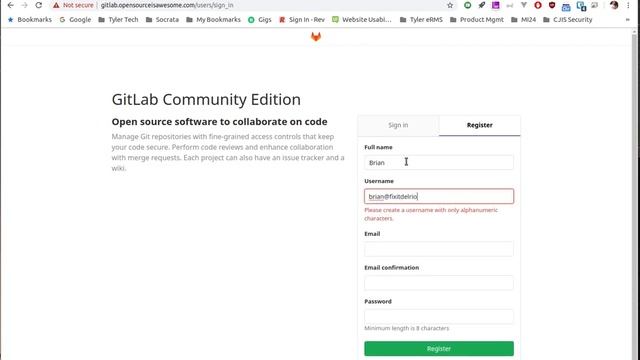Click the GitLab fox logo
Image resolution: width=640 pixels, height=360 pixels.
(316, 37)
